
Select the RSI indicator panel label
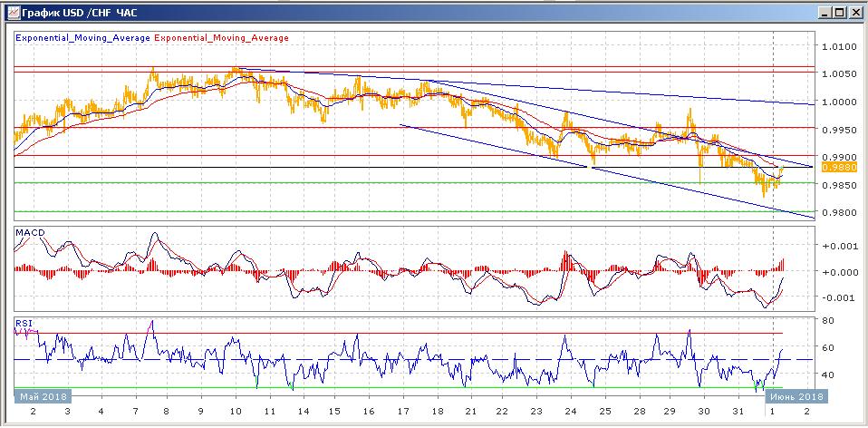click(x=24, y=322)
